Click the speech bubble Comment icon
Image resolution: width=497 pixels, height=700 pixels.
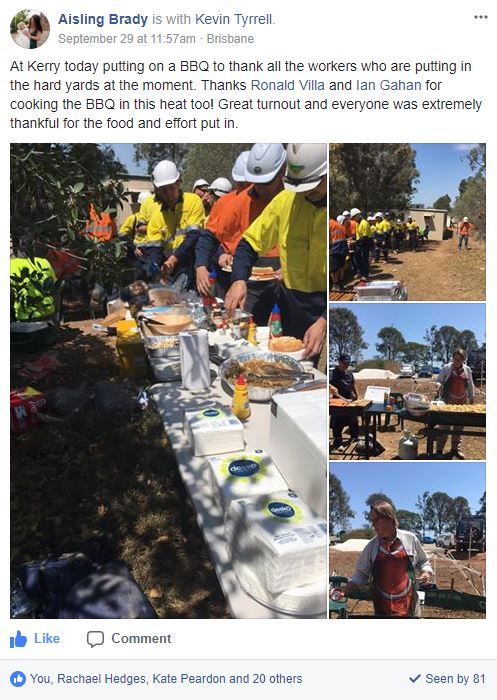tap(95, 639)
